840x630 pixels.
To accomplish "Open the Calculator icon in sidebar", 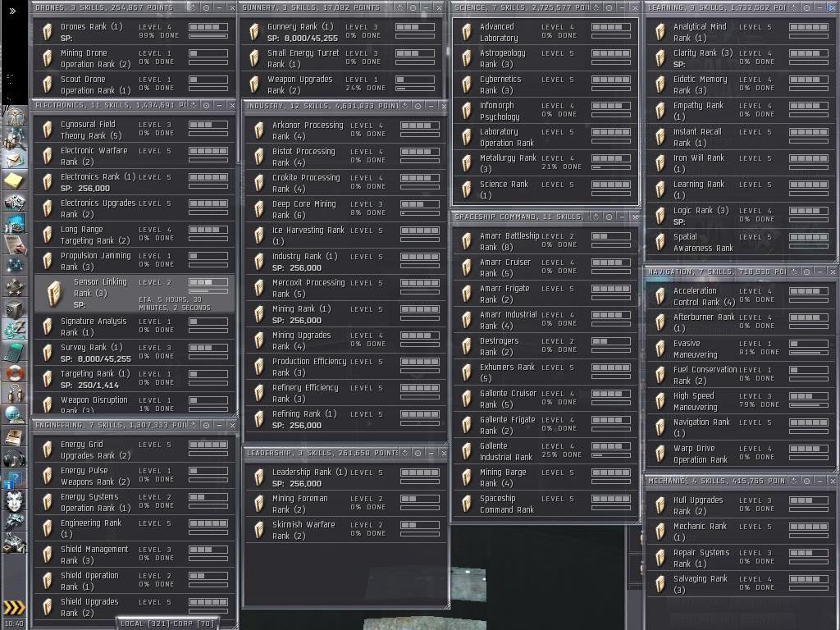I will click(x=15, y=352).
